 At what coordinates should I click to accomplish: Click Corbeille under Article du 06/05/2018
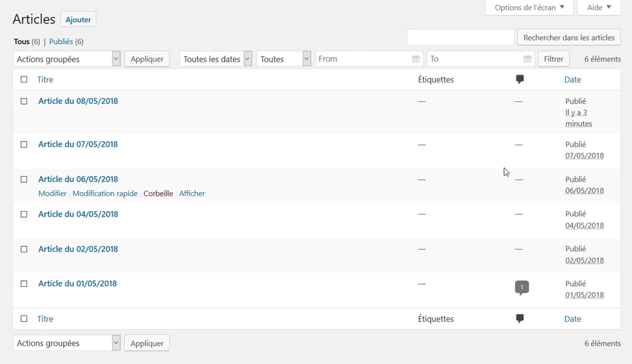click(158, 194)
